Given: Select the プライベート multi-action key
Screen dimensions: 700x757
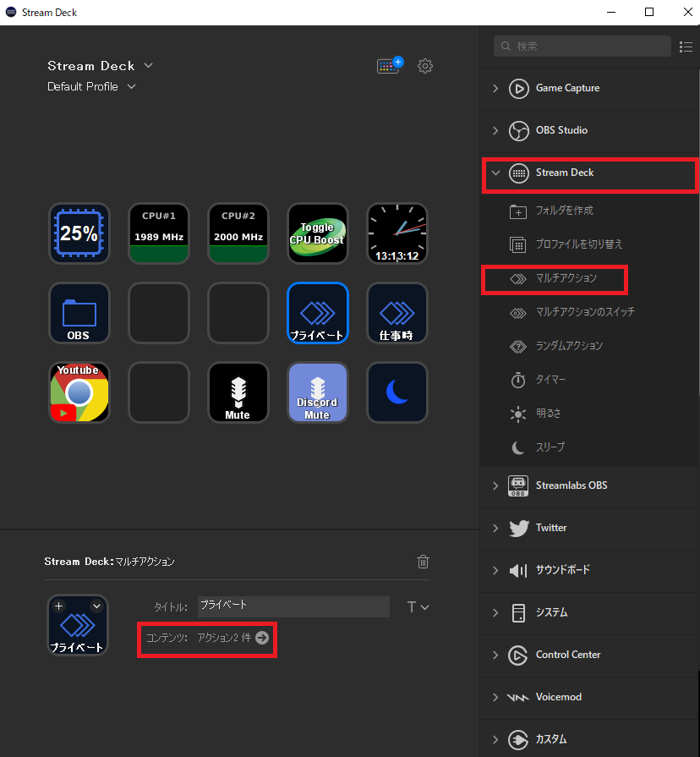Looking at the screenshot, I should point(317,313).
